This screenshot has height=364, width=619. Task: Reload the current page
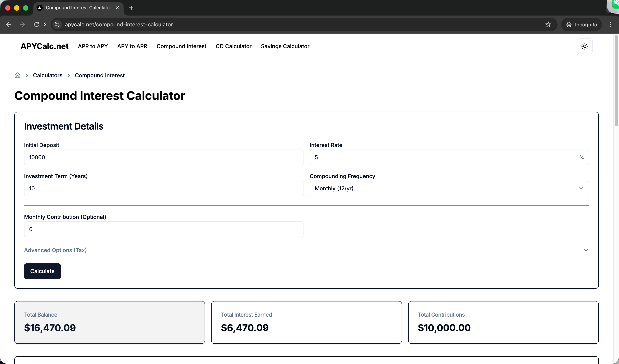pos(36,24)
